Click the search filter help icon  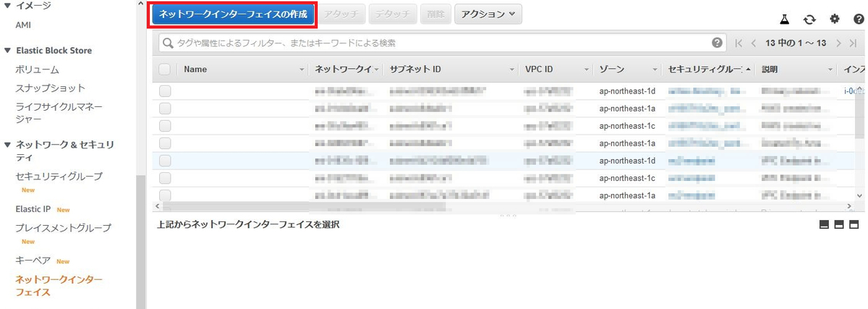[x=718, y=43]
